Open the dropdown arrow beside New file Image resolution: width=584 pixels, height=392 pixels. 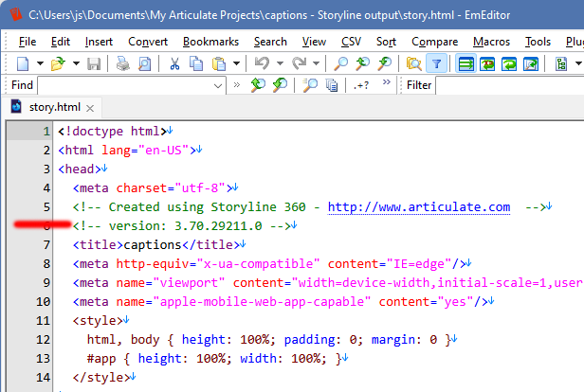click(x=38, y=63)
